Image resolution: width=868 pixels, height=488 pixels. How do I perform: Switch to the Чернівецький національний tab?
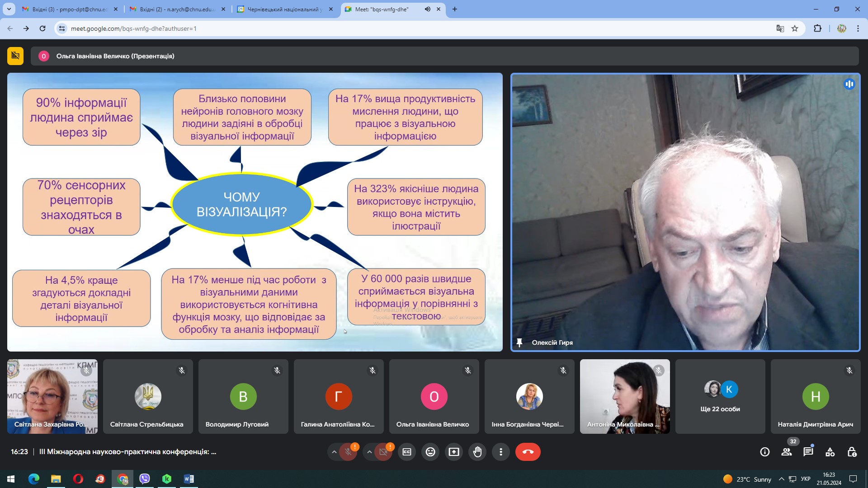click(x=285, y=9)
